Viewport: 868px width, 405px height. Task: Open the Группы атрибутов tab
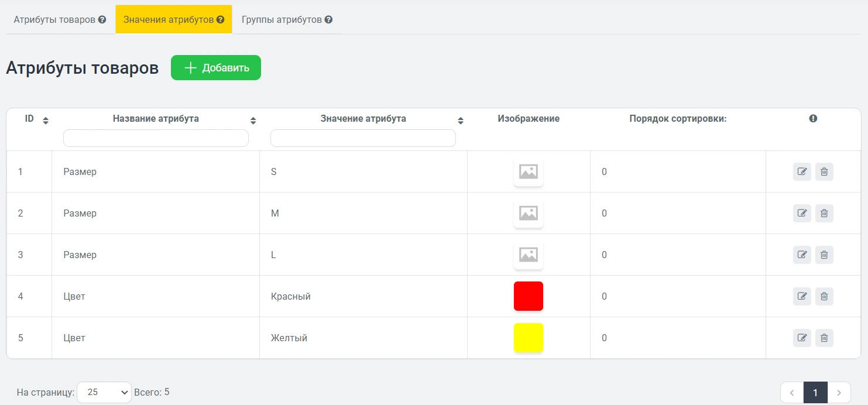[282, 19]
